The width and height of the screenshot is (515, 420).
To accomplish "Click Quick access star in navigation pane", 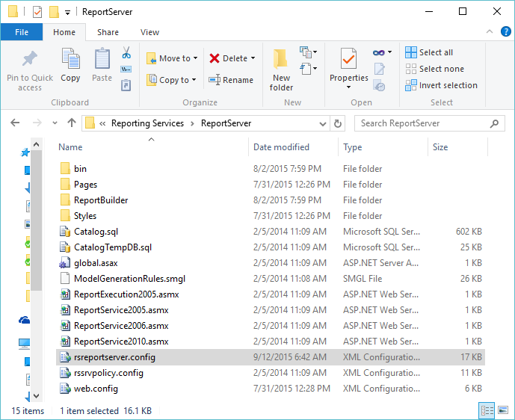I will pyautogui.click(x=25, y=152).
